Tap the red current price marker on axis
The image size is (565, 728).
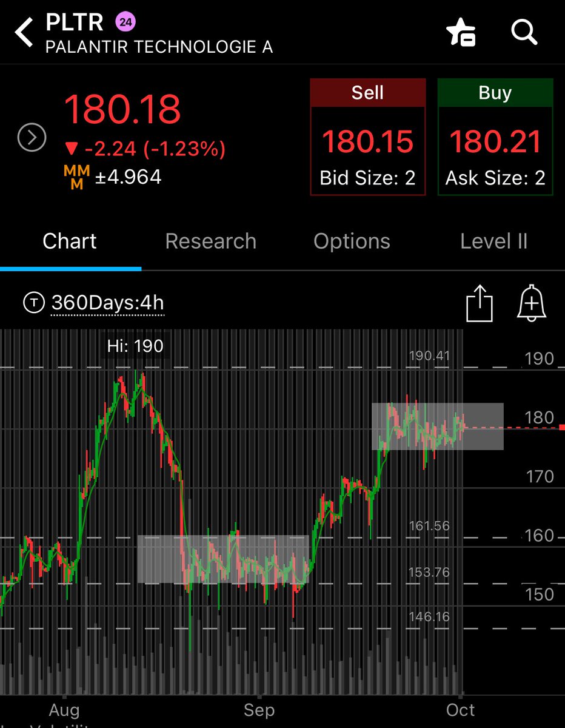point(562,428)
